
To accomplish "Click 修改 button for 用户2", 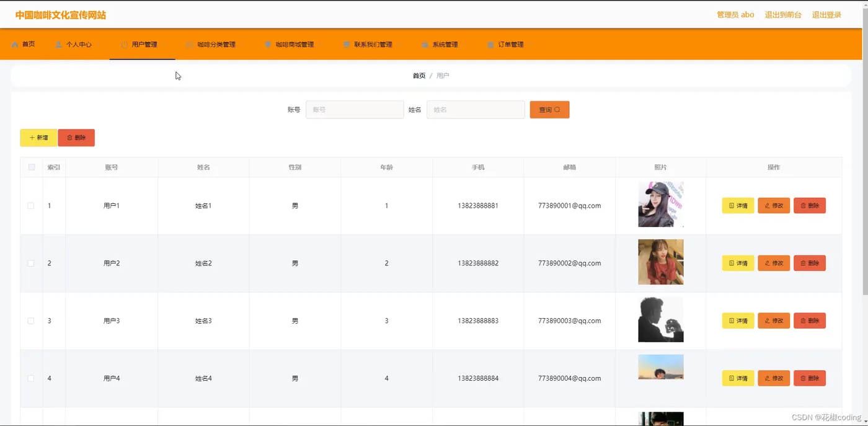I will click(774, 264).
